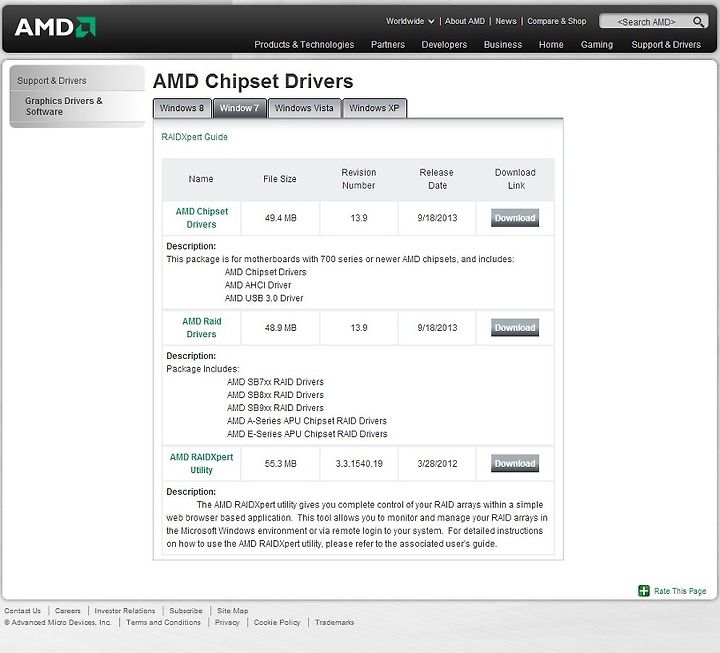Click the AMD Chipset Drivers page heading

point(253,81)
